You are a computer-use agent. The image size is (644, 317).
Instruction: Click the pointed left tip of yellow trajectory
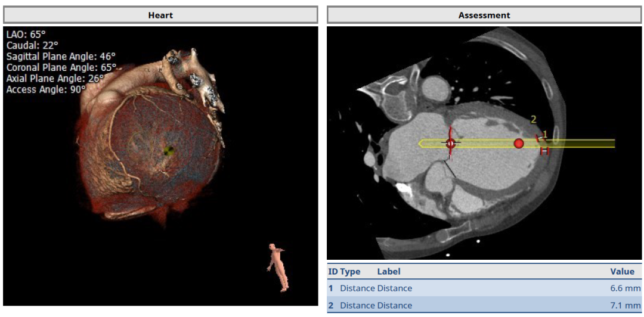[x=420, y=143]
